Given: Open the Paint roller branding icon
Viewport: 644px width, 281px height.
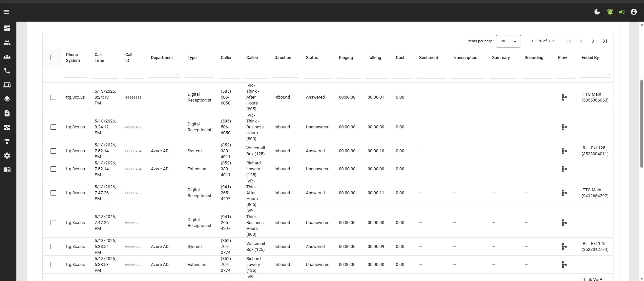Looking at the screenshot, I should point(7,141).
